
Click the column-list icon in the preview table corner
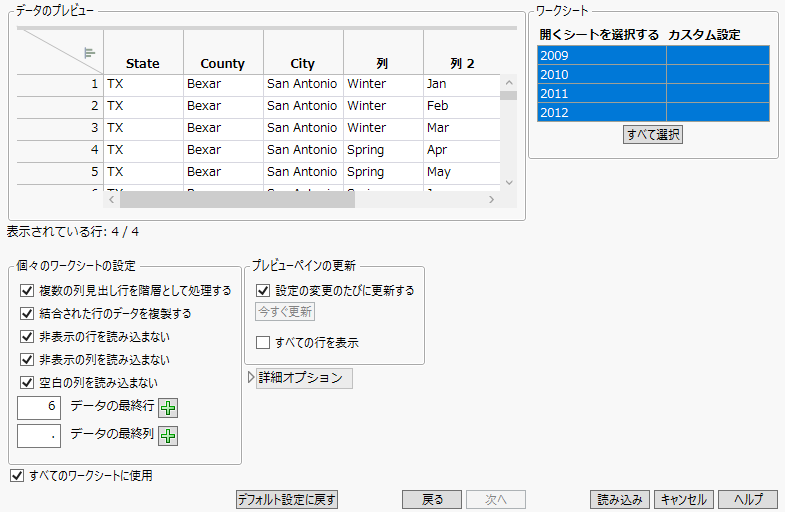90,53
